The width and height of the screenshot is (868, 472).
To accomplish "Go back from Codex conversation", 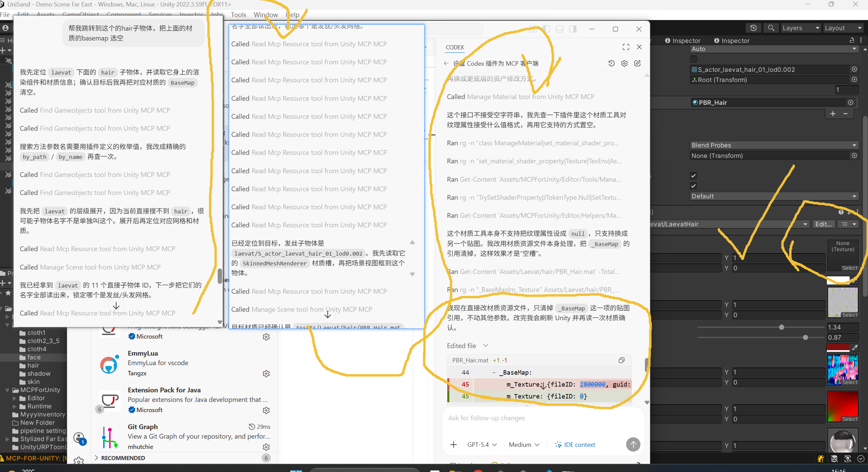I will 446,63.
